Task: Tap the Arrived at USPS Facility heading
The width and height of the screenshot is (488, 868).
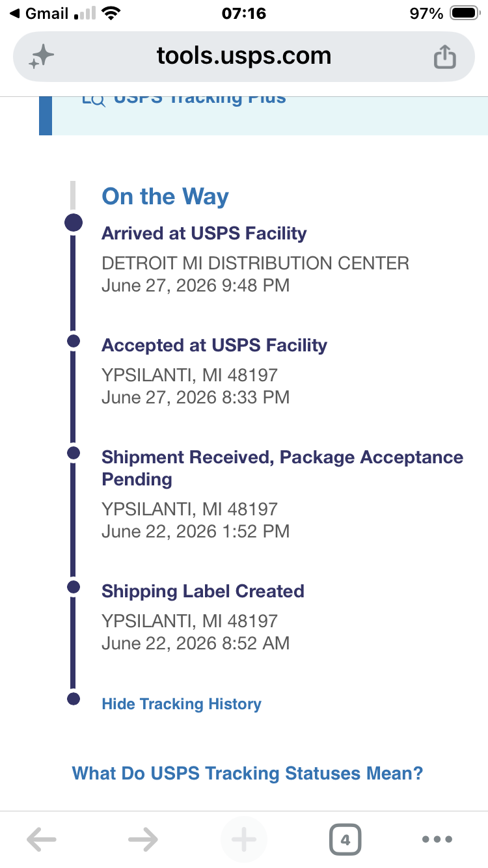Action: [204, 234]
